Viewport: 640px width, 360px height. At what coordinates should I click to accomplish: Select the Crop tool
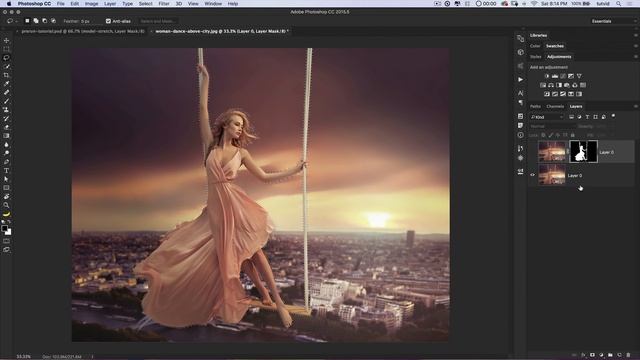click(6, 75)
